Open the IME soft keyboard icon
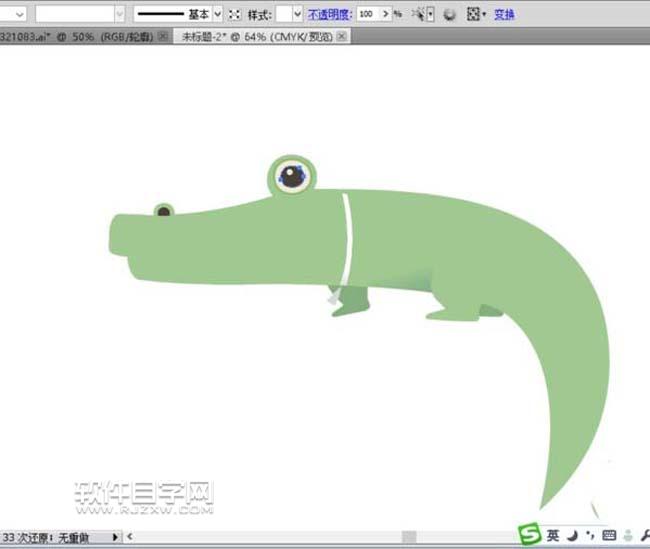This screenshot has height=549, width=650. click(x=609, y=536)
